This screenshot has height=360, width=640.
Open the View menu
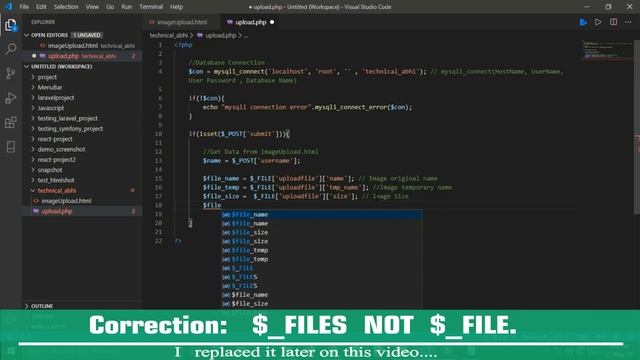pos(92,7)
